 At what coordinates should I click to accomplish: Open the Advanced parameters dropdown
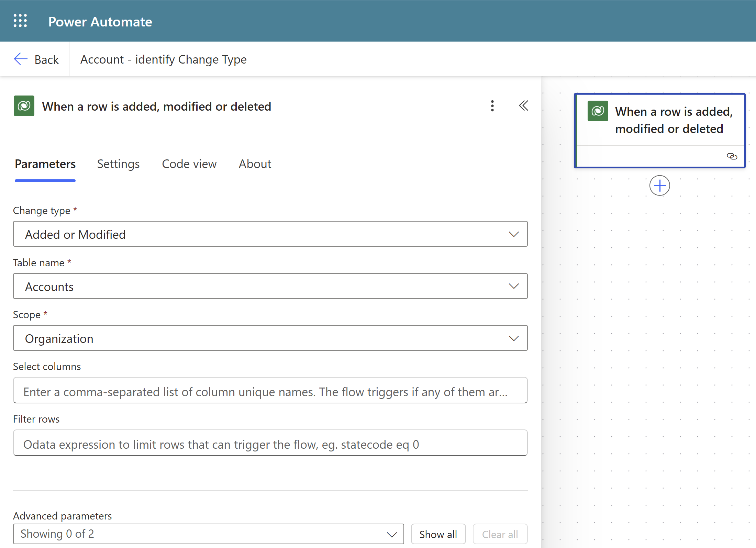(209, 534)
